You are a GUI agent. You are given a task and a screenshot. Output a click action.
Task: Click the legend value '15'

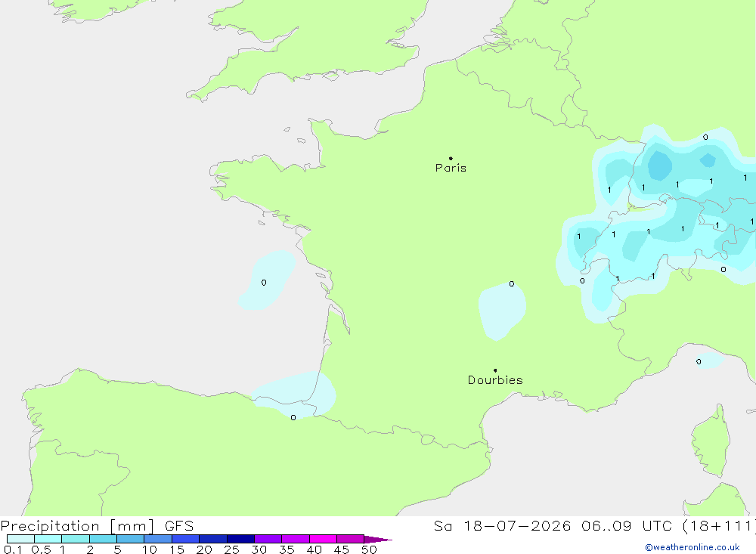click(177, 549)
